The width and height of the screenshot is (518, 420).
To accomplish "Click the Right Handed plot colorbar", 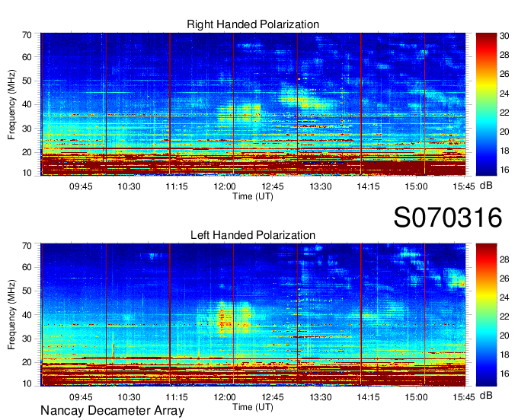I will [x=486, y=104].
